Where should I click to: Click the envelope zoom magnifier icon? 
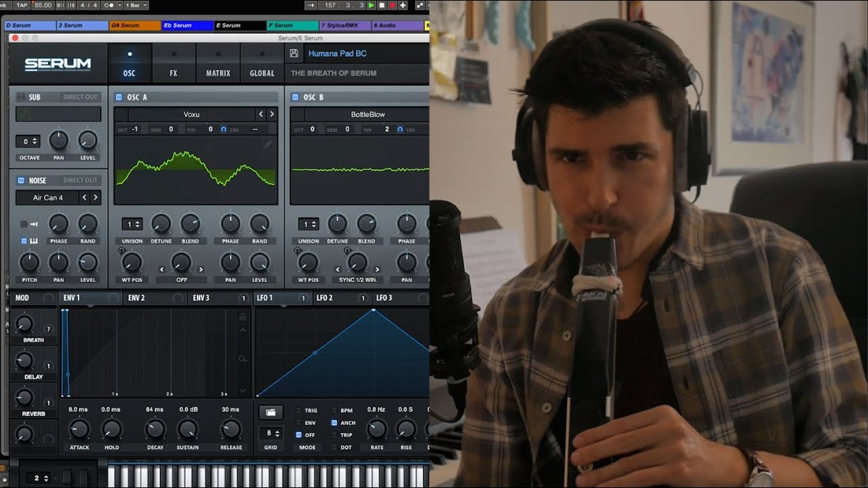[243, 359]
